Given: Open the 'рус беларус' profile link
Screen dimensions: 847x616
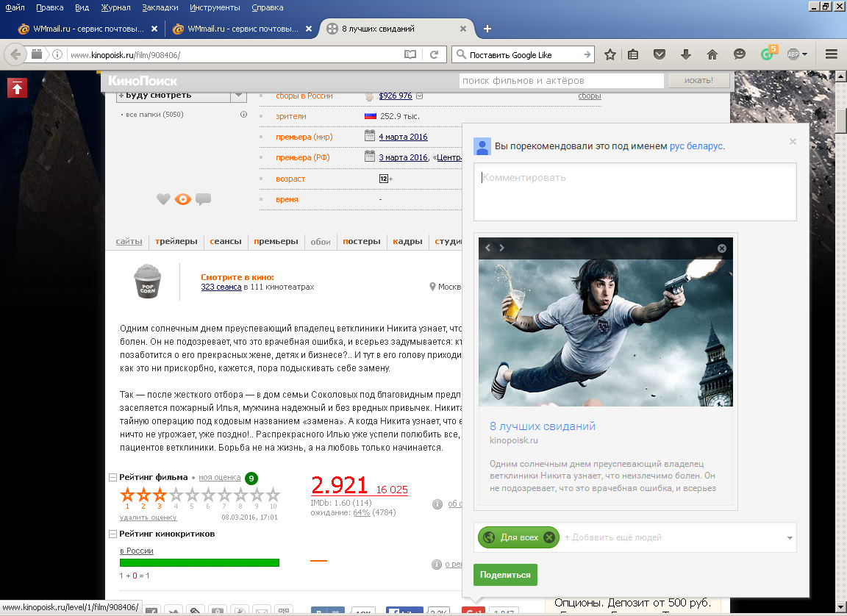Looking at the screenshot, I should (696, 146).
